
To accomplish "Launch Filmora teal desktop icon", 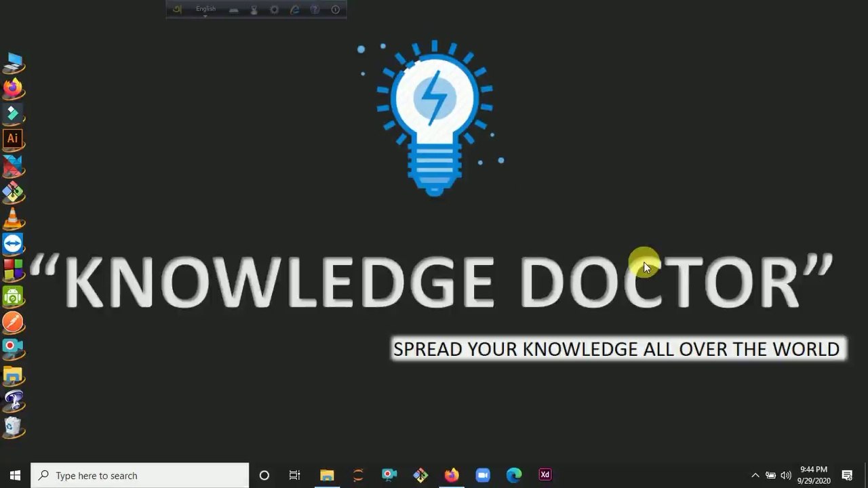I will click(x=13, y=114).
